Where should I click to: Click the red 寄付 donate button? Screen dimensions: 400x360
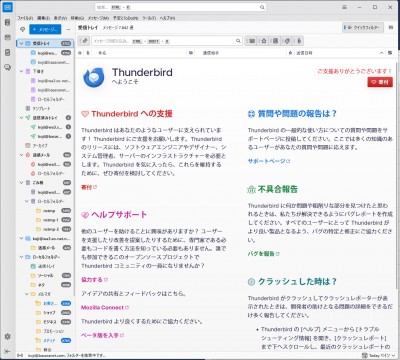380,82
